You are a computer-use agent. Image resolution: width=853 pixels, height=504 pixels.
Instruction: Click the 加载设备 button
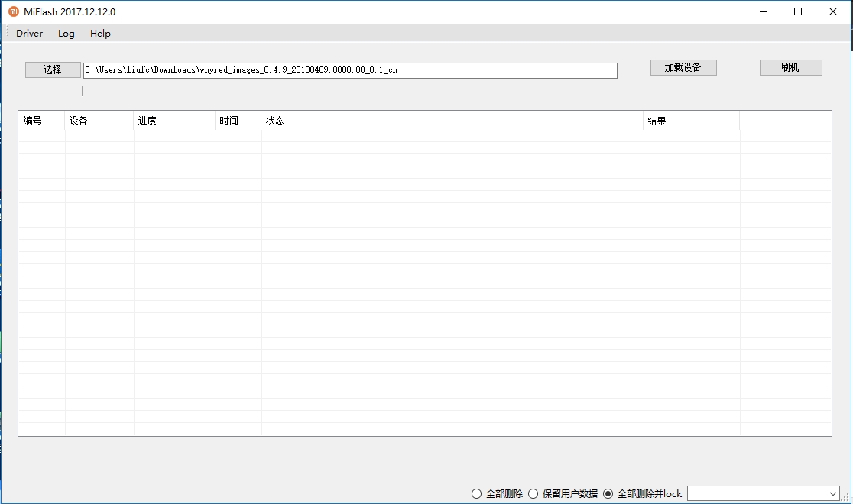[683, 67]
